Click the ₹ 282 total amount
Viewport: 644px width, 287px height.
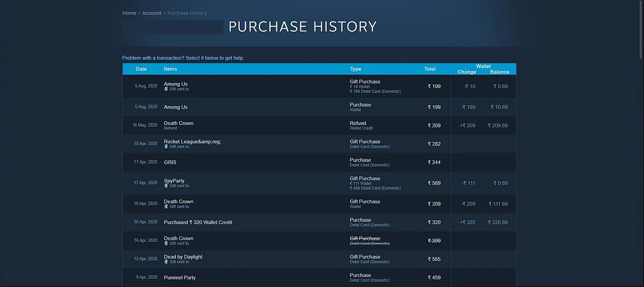tap(434, 144)
